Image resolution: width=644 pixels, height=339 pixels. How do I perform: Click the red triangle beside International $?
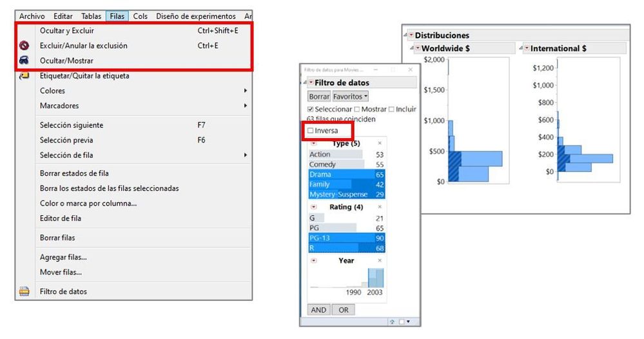(x=527, y=48)
